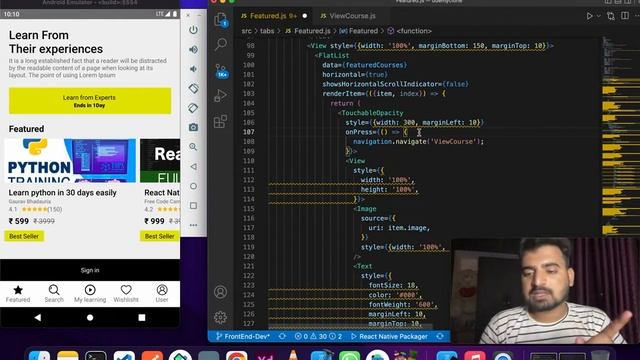Take emulator screenshot with camera icon
The width and height of the screenshot is (640, 360).
click(x=193, y=127)
